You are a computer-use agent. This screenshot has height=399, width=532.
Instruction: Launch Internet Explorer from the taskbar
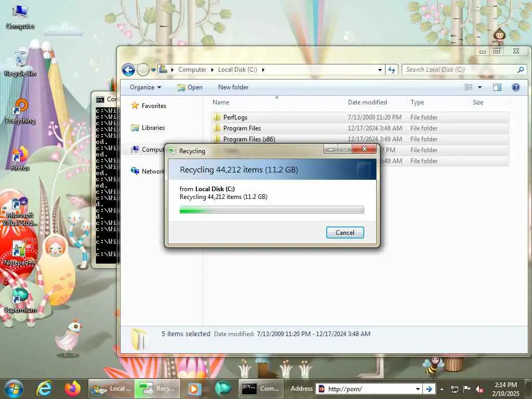pos(45,389)
